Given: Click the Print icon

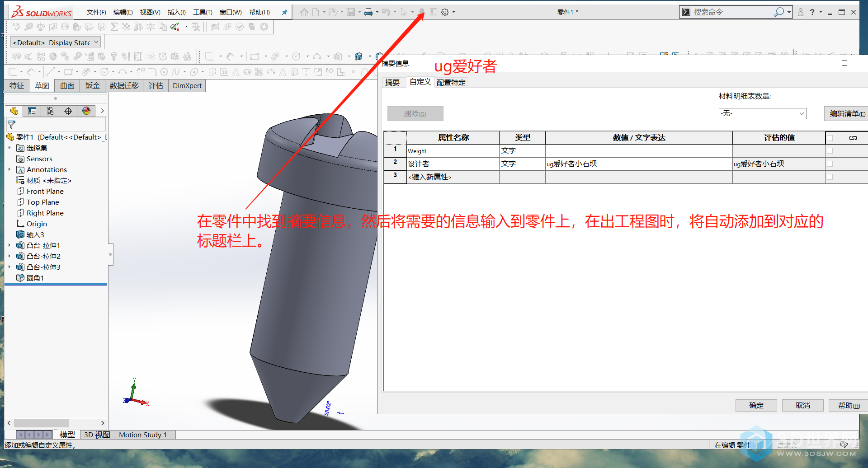Looking at the screenshot, I should 368,12.
